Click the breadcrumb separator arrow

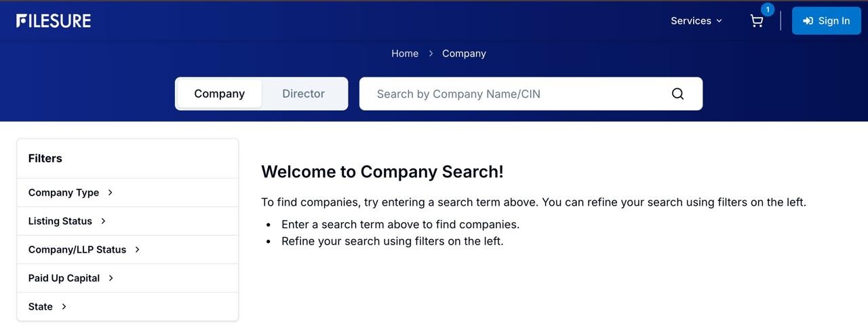tap(431, 54)
